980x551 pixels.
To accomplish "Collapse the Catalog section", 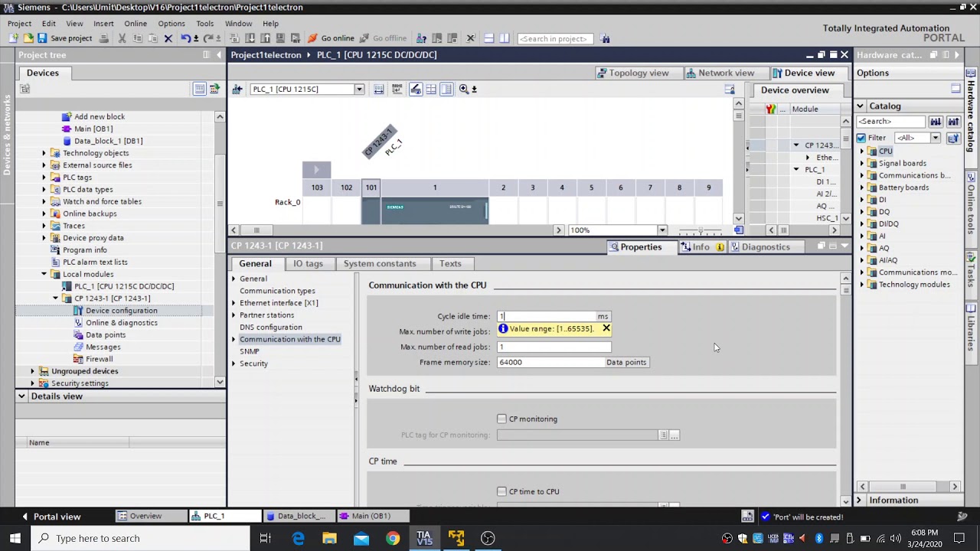I will click(861, 106).
